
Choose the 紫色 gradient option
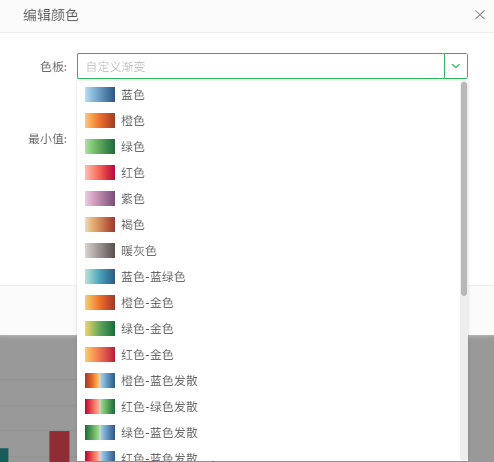pos(269,199)
